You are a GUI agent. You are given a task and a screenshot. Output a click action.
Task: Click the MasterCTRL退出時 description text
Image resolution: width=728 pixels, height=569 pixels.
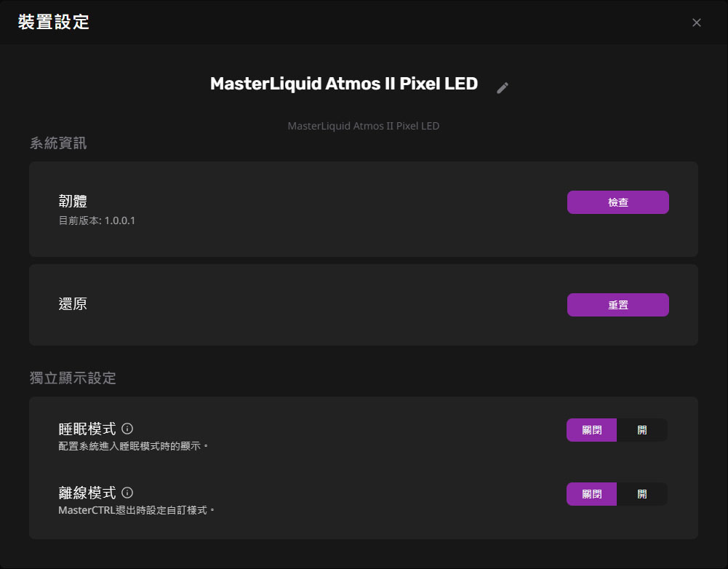coord(137,510)
